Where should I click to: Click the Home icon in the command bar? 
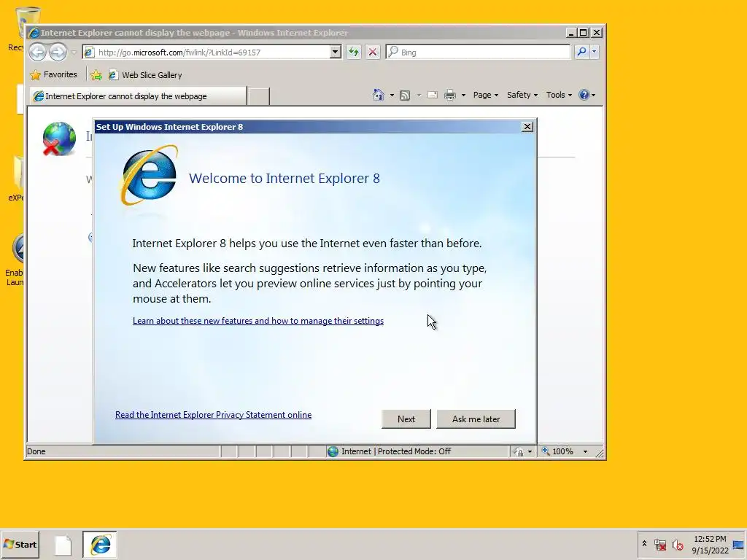[x=379, y=95]
